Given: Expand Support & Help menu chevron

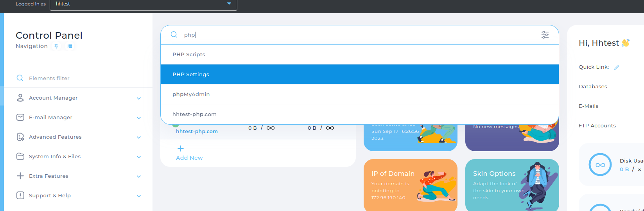Looking at the screenshot, I should 139,196.
